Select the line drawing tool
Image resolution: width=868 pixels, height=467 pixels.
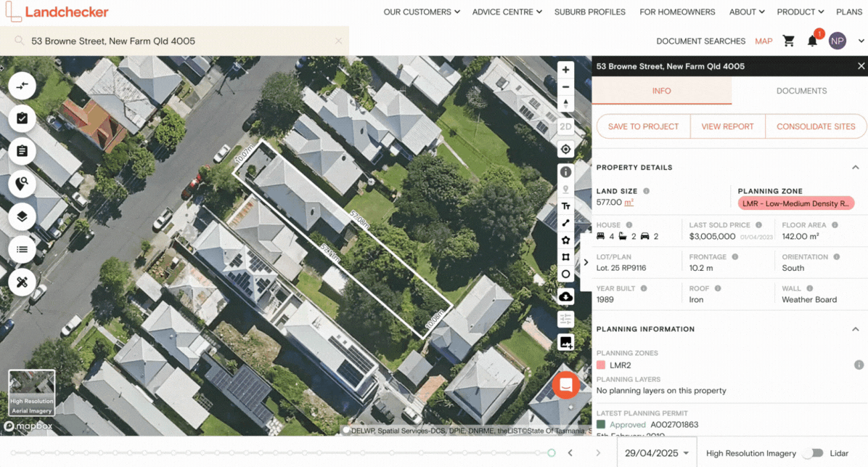coord(565,223)
